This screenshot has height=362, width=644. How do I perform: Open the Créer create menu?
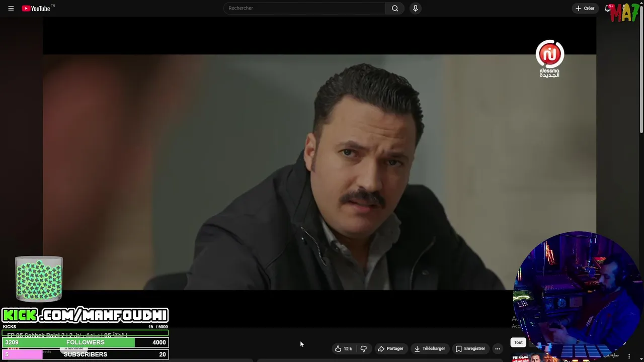pyautogui.click(x=585, y=8)
